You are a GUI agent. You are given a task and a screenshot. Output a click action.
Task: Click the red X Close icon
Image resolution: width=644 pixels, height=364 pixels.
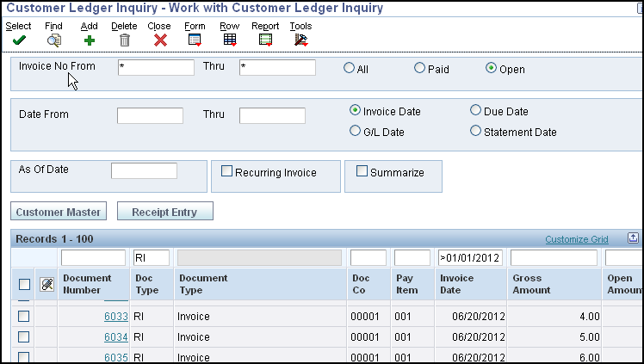coord(160,40)
